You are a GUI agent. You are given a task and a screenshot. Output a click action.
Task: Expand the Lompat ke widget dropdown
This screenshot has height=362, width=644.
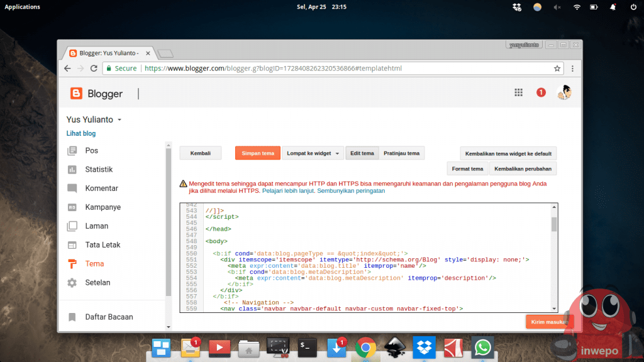312,153
